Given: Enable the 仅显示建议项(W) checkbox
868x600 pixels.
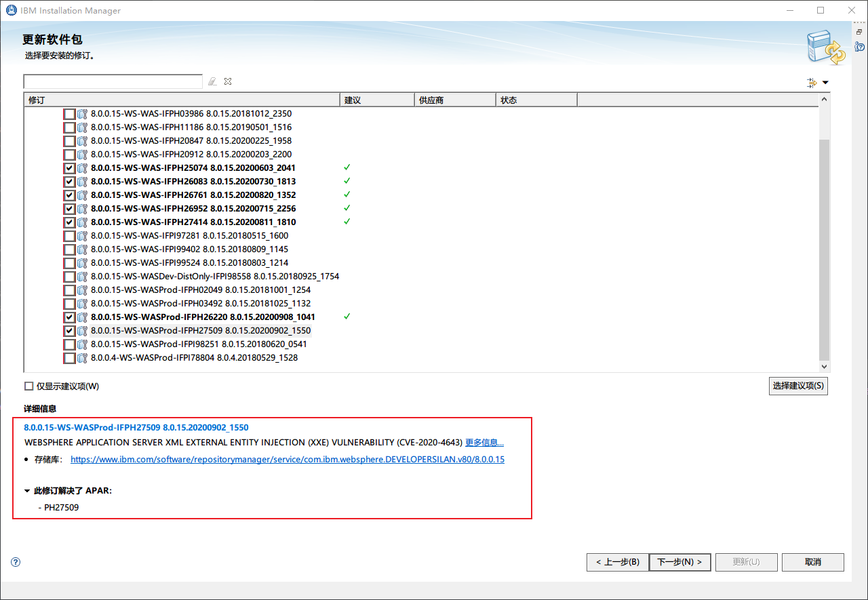Looking at the screenshot, I should point(29,386).
